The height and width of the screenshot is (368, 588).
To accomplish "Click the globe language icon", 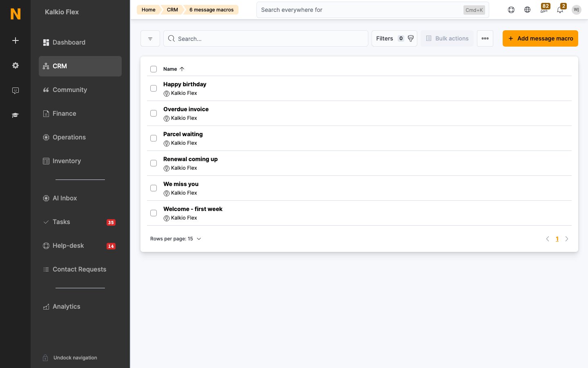I will tap(528, 10).
